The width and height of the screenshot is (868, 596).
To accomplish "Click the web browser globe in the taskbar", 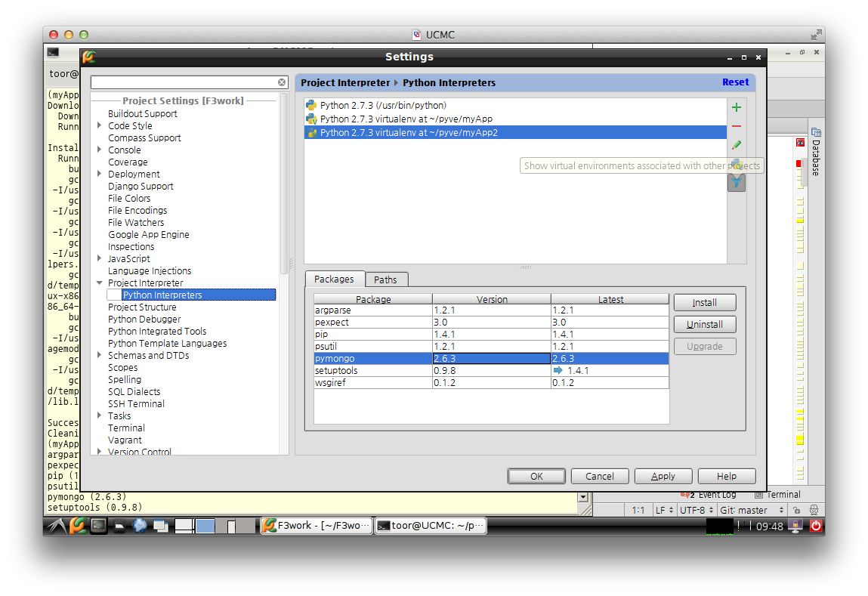I will [140, 525].
